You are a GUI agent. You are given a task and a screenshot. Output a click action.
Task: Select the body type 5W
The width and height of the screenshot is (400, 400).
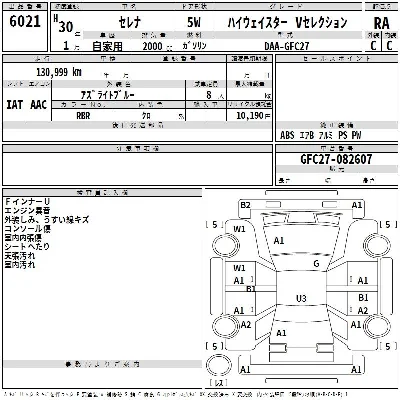click(194, 22)
